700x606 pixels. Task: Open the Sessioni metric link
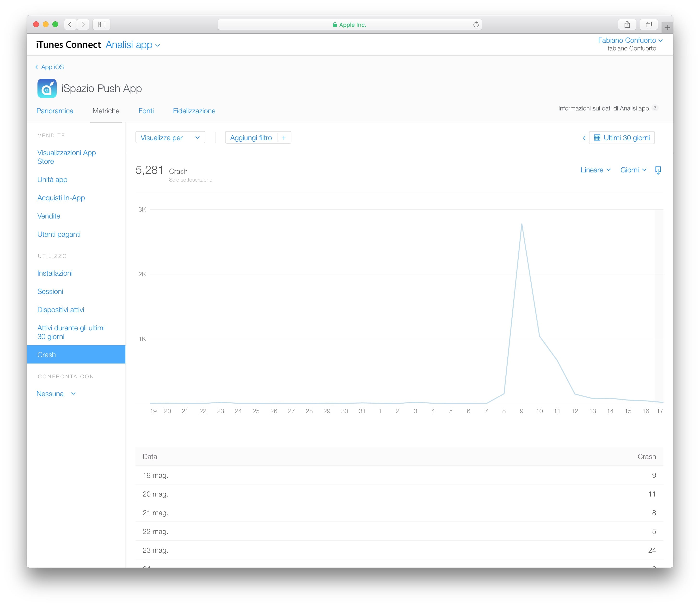click(50, 291)
